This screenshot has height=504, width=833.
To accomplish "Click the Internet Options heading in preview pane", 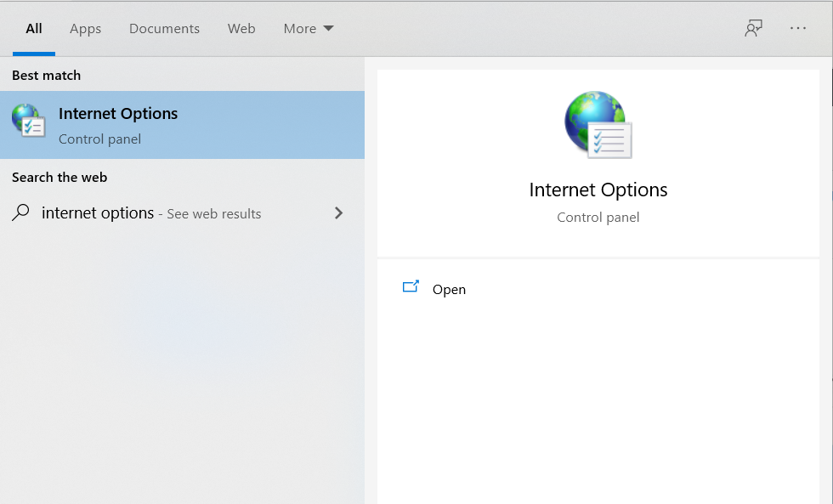I will [598, 190].
